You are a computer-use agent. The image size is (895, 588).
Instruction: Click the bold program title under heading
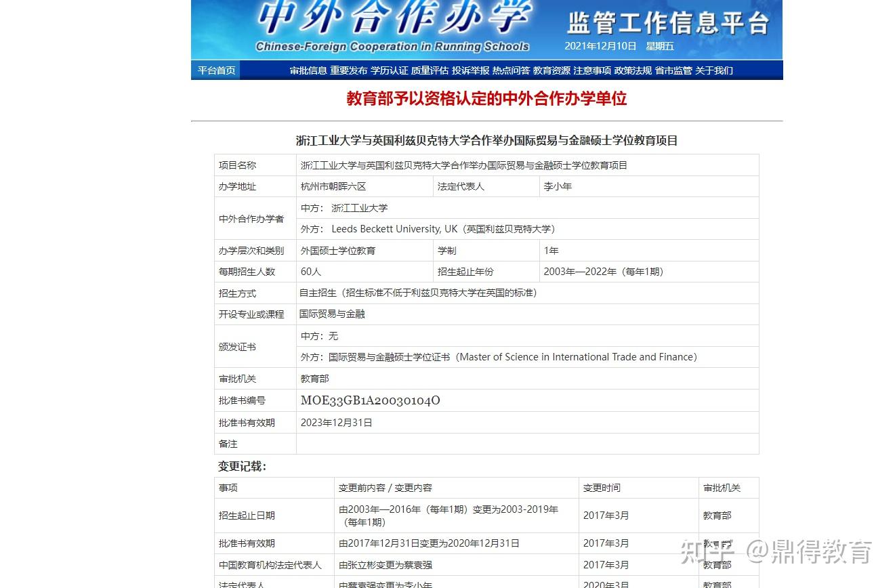[486, 141]
